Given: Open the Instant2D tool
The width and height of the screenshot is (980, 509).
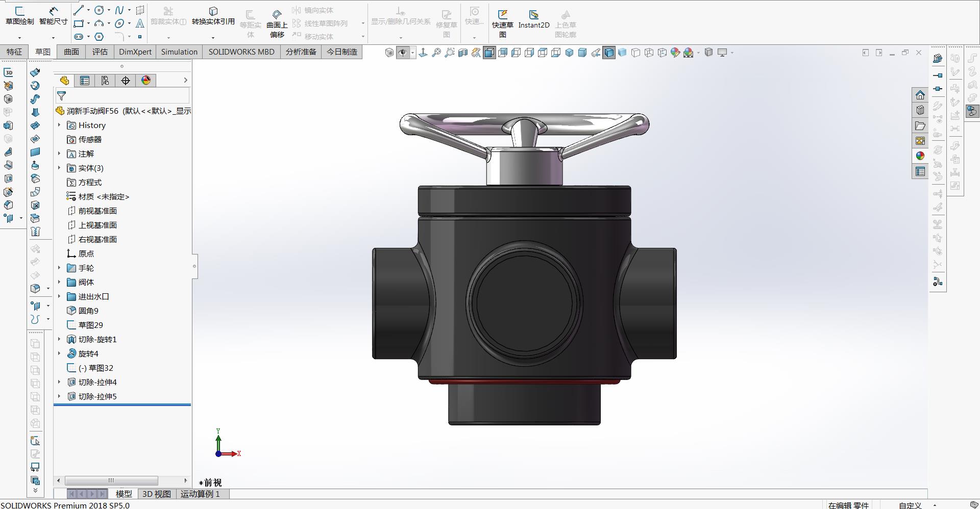Looking at the screenshot, I should coord(533,18).
